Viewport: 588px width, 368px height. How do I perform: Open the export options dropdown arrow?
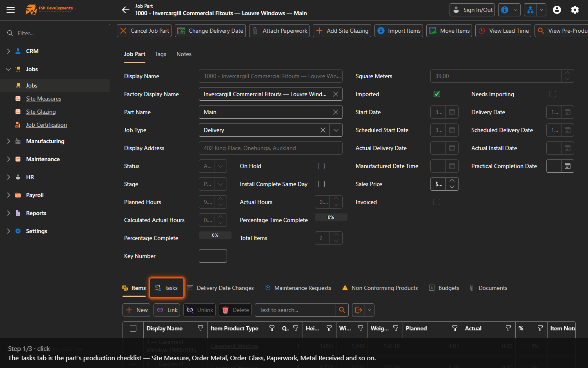pos(370,310)
